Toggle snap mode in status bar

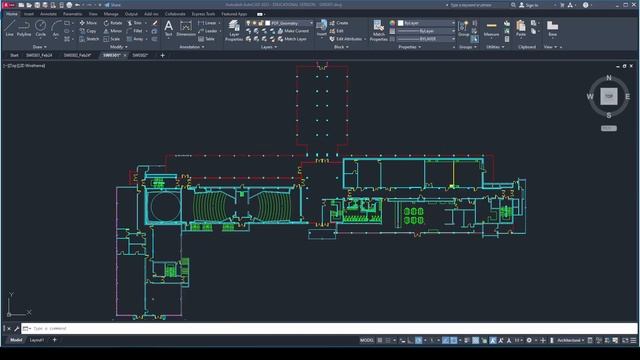(388, 340)
